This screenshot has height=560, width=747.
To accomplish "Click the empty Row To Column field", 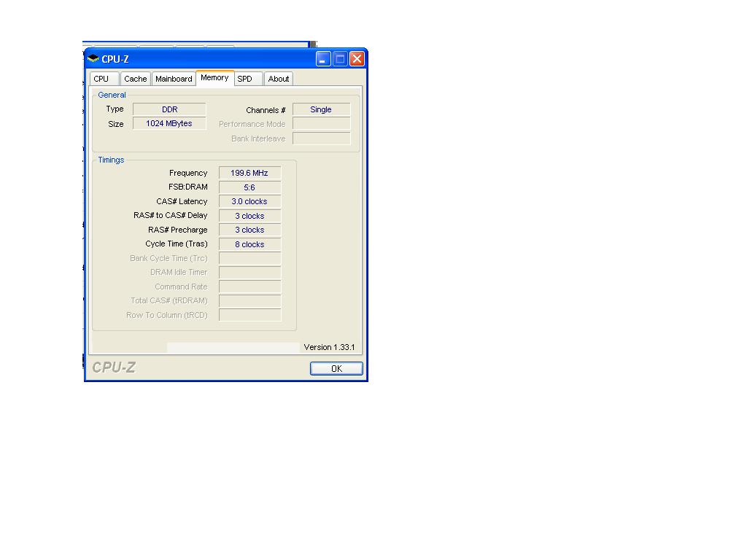I will (249, 315).
